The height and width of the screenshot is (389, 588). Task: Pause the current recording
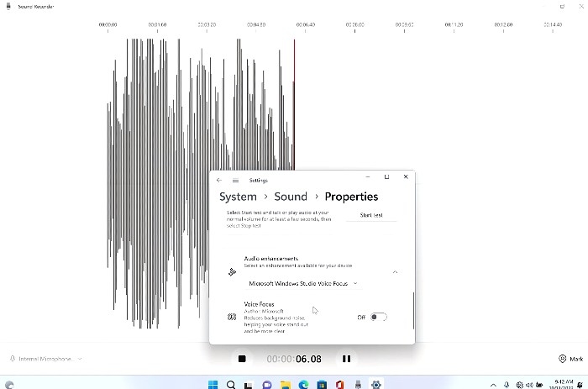[x=346, y=359]
